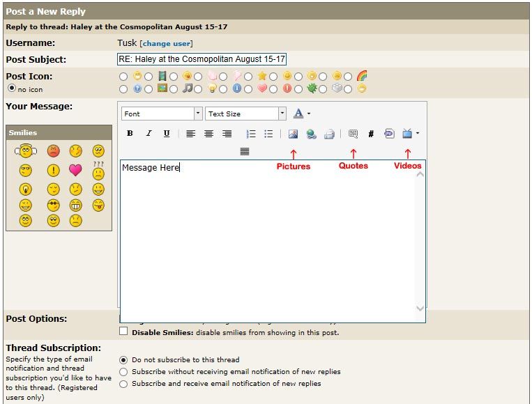The image size is (532, 404).
Task: Select 'Do not subscribe to this thread'
Action: coord(123,360)
